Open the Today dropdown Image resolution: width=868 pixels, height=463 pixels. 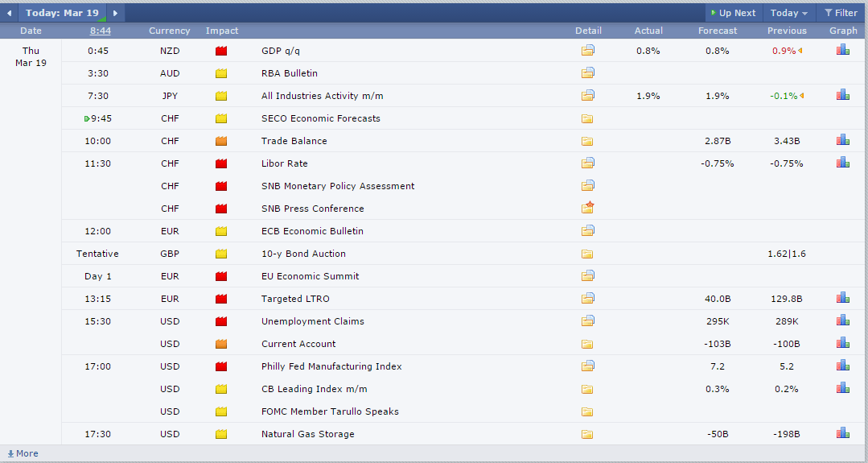tap(788, 13)
